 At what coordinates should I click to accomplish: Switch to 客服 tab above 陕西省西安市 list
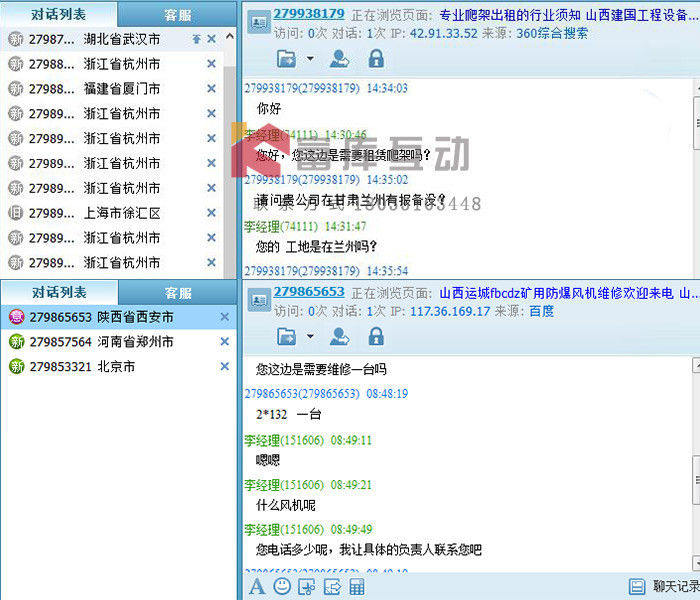pos(178,293)
